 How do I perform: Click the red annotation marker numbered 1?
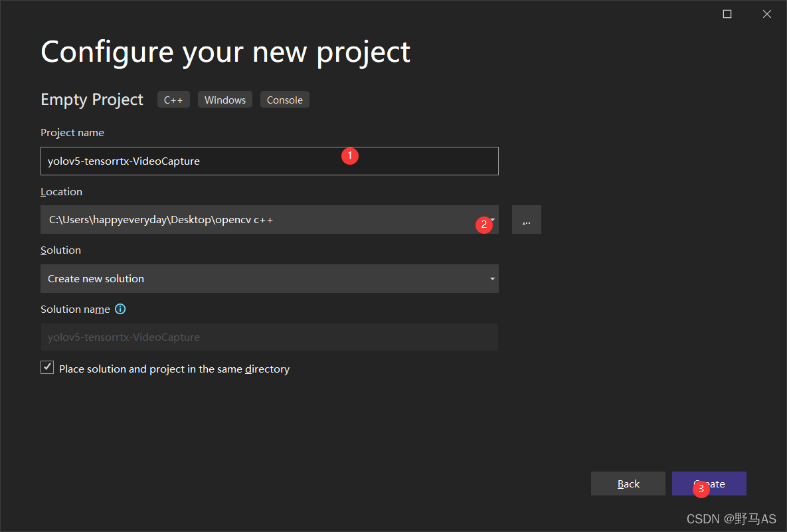350,156
